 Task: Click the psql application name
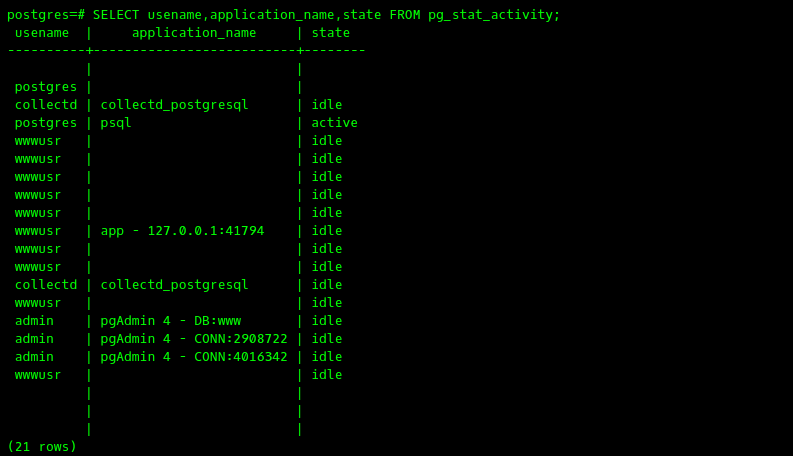click(116, 123)
